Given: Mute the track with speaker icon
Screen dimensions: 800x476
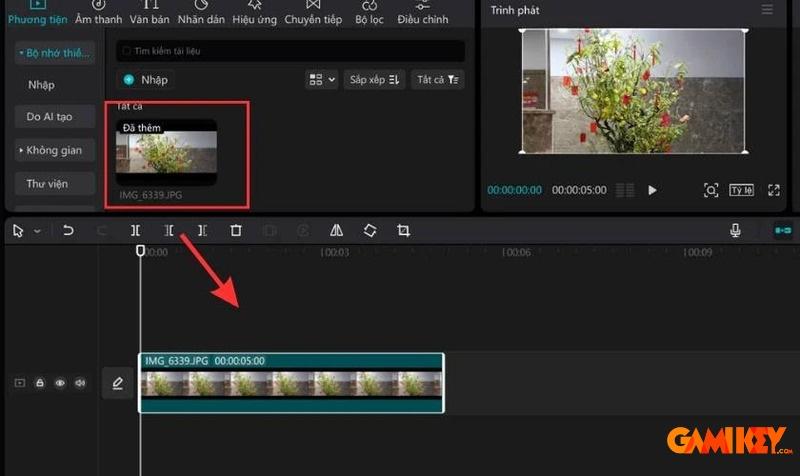Looking at the screenshot, I should 80,383.
